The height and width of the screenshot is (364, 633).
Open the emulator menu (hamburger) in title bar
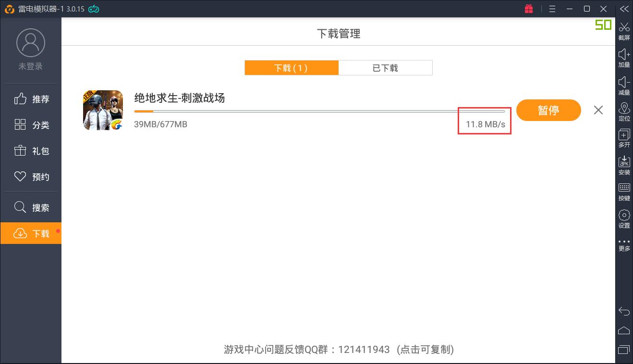[552, 9]
